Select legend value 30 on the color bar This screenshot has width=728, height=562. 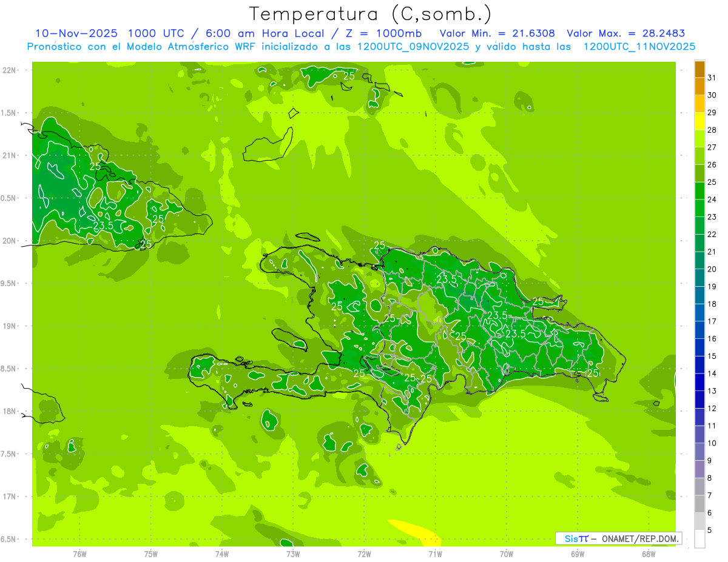[x=712, y=95]
